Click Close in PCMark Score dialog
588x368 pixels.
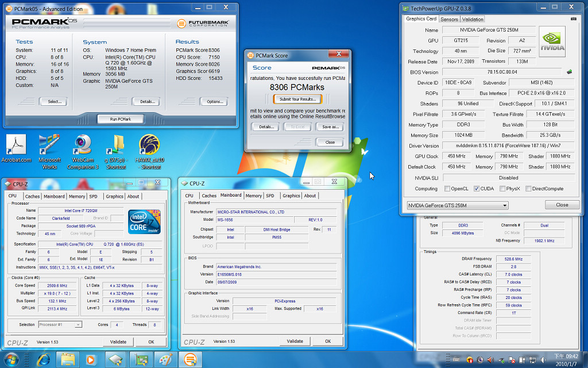pos(330,143)
